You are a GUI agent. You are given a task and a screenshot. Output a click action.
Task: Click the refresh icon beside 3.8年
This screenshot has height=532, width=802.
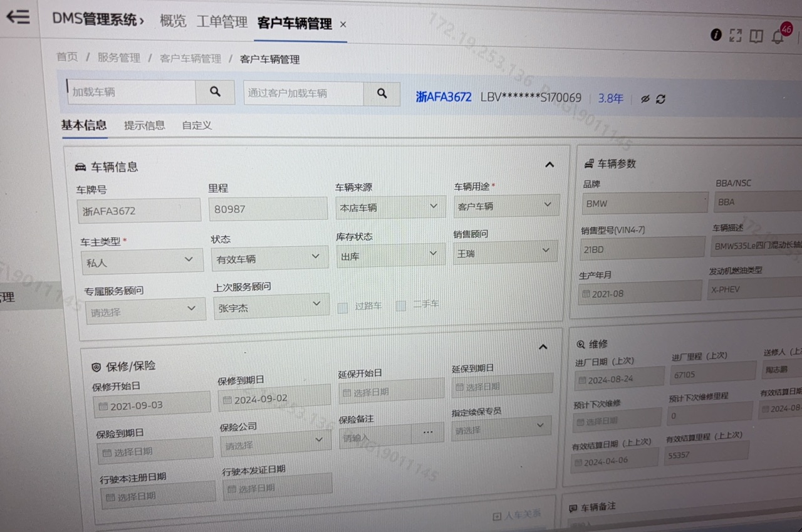pyautogui.click(x=660, y=99)
